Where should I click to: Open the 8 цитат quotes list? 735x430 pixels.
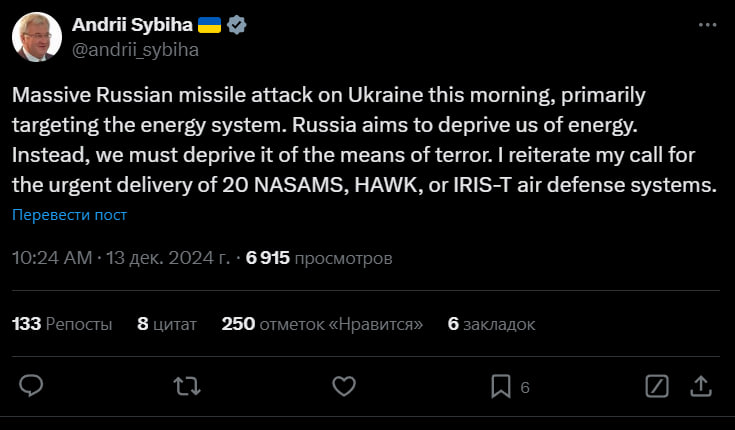coord(167,324)
